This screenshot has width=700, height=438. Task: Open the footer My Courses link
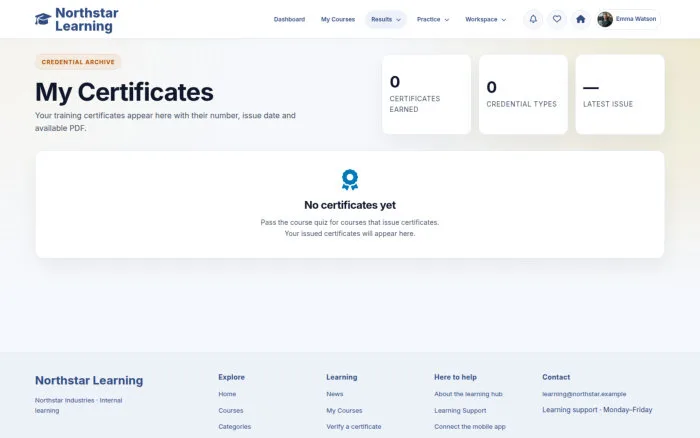[x=344, y=410]
